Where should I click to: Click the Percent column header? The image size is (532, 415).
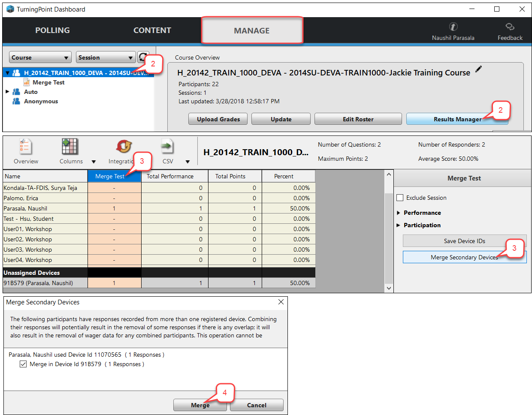point(289,176)
